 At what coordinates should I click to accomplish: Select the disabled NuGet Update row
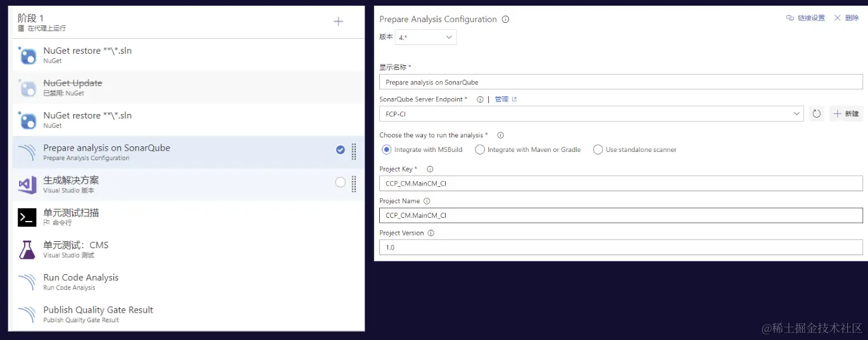(x=189, y=87)
